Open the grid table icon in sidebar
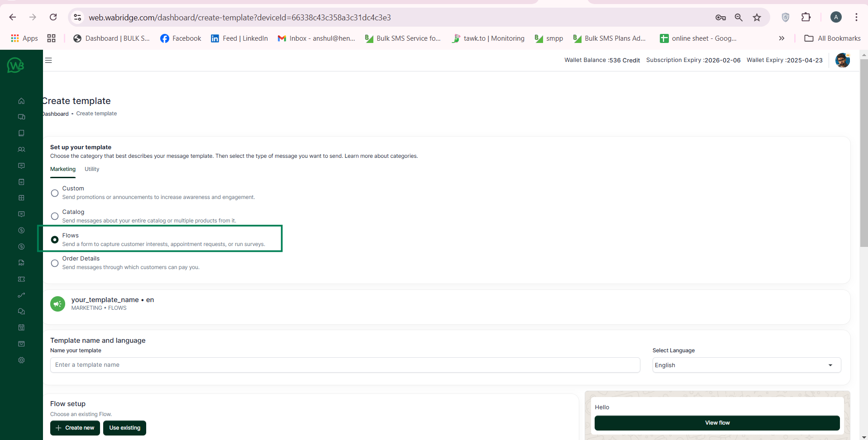 (21, 198)
